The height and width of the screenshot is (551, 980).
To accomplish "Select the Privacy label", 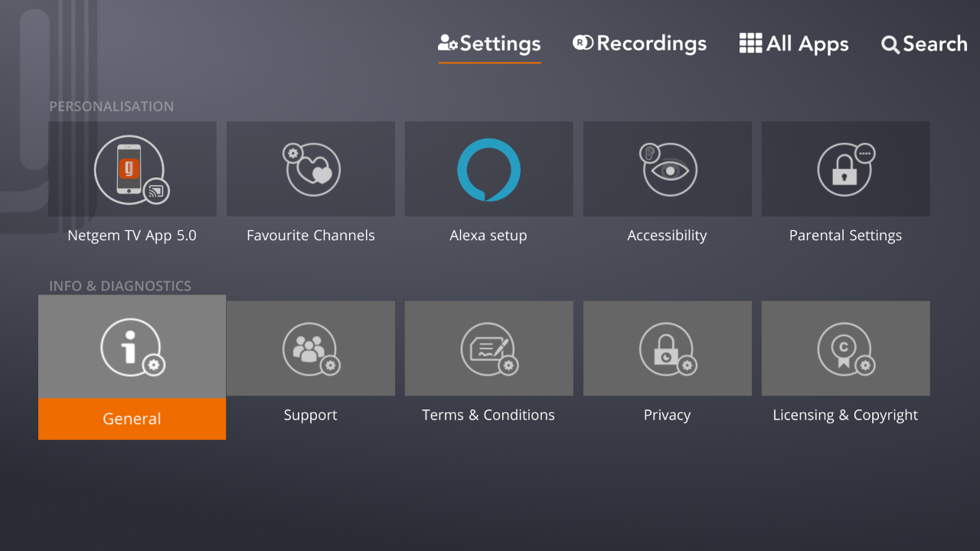I will [667, 416].
